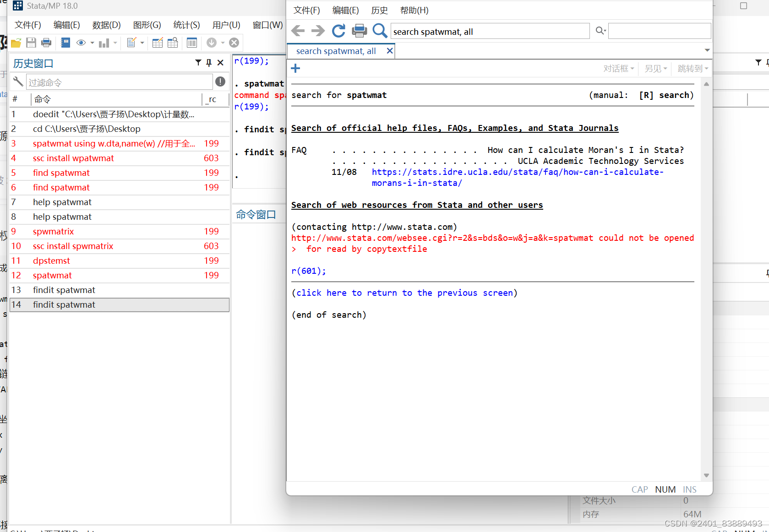Select the 'search spatwmat, all' tab
The width and height of the screenshot is (769, 532).
coord(336,51)
